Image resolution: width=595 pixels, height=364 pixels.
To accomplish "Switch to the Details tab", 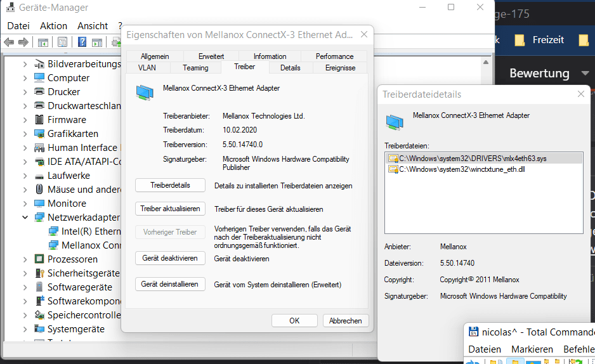I will 291,67.
